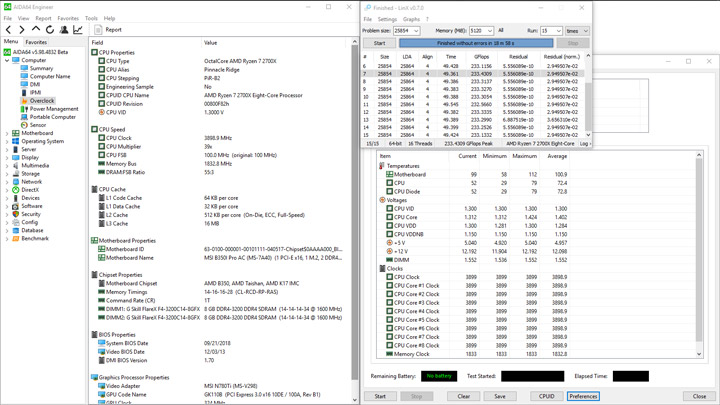
Task: Open the IPMI tree item
Action: click(35, 92)
